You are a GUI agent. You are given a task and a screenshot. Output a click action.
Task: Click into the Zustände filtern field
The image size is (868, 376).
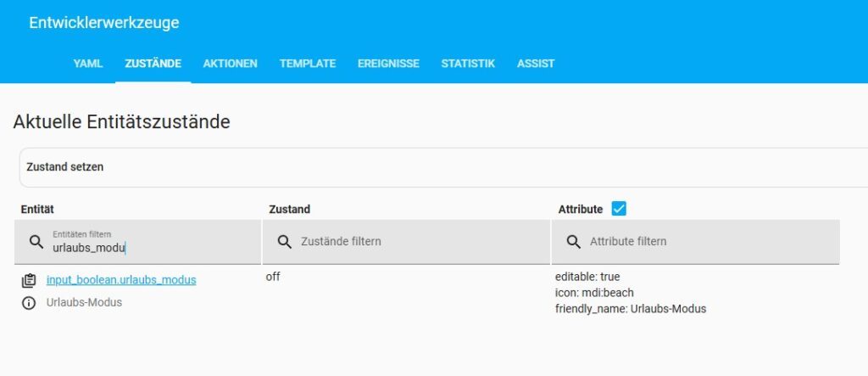415,242
